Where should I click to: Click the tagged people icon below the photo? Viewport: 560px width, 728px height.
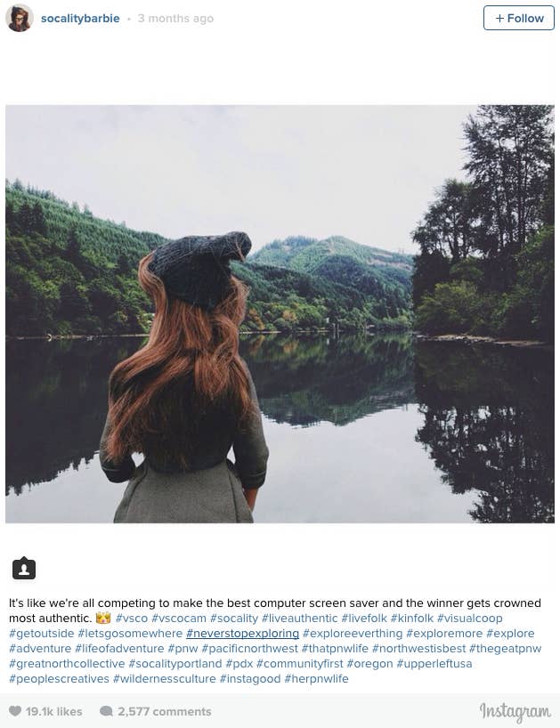(24, 568)
